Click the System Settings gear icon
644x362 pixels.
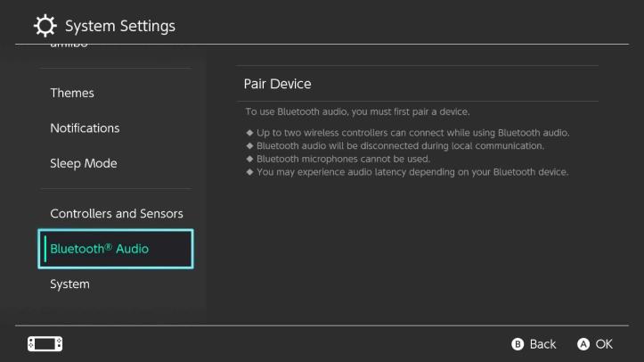pos(45,25)
